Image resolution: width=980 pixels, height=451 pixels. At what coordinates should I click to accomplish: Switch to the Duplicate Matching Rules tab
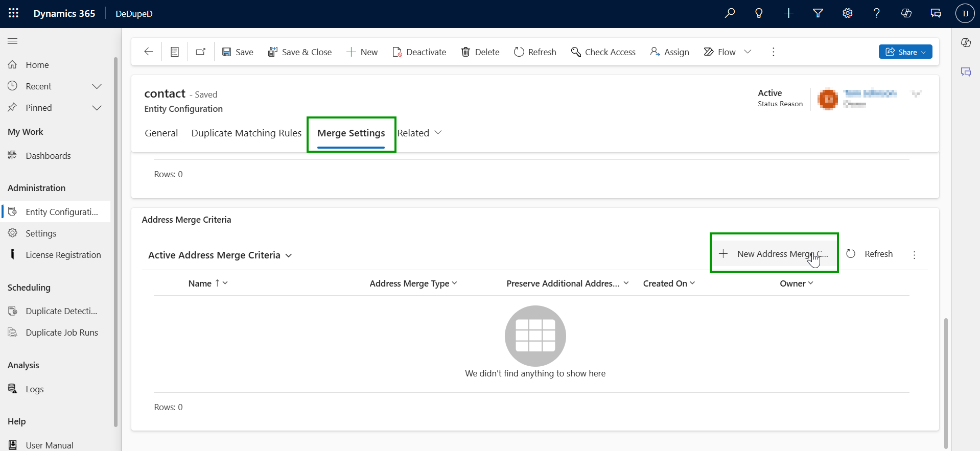[246, 133]
